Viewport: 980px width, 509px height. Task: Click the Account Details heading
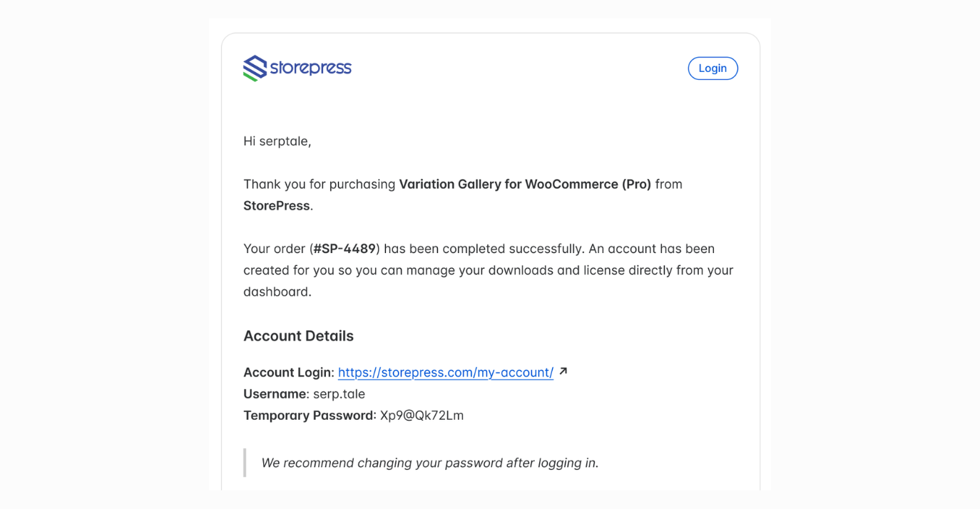click(x=298, y=335)
